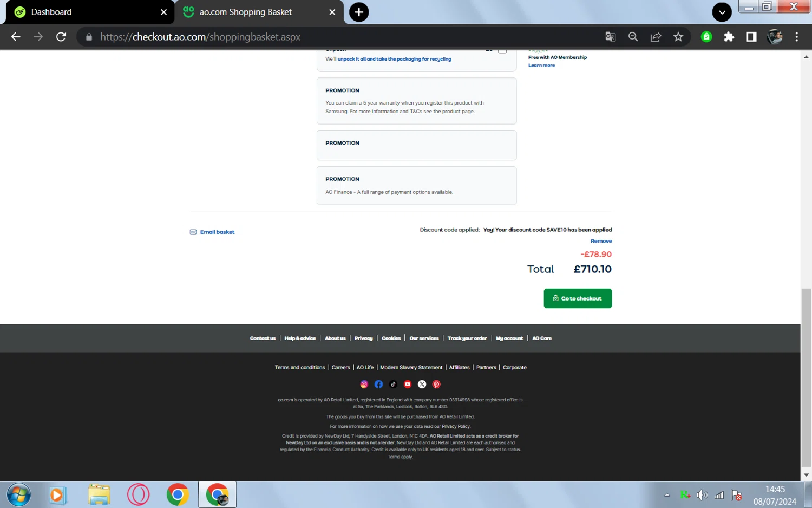Click Go to checkout button
The image size is (812, 508).
click(x=578, y=298)
